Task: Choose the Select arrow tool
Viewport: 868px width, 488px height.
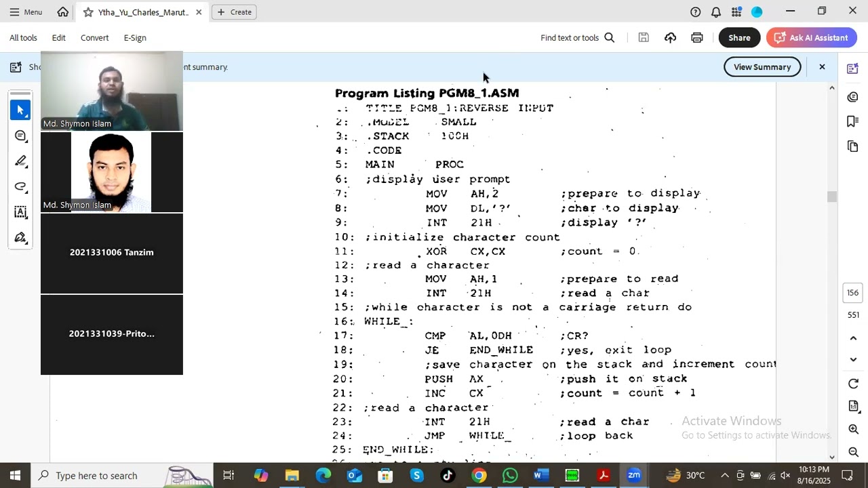Action: click(20, 110)
